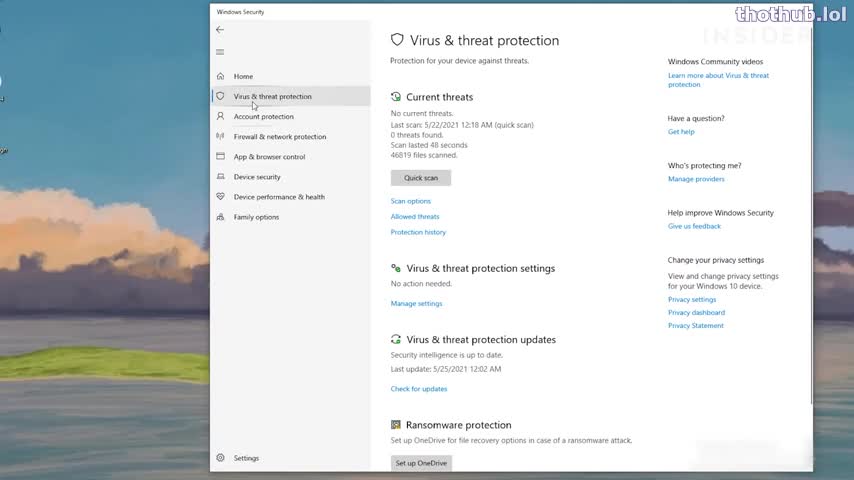Open Device security page
854x480 pixels.
291,177
